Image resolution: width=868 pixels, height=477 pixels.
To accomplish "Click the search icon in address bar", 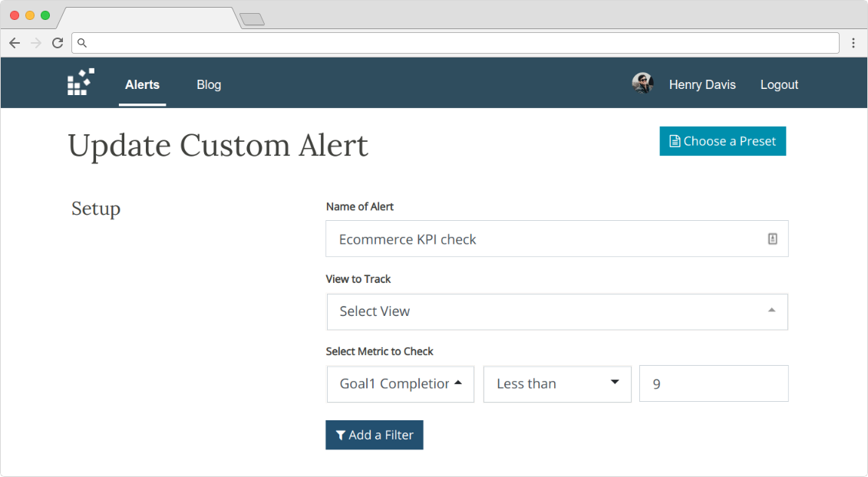I will [x=82, y=43].
